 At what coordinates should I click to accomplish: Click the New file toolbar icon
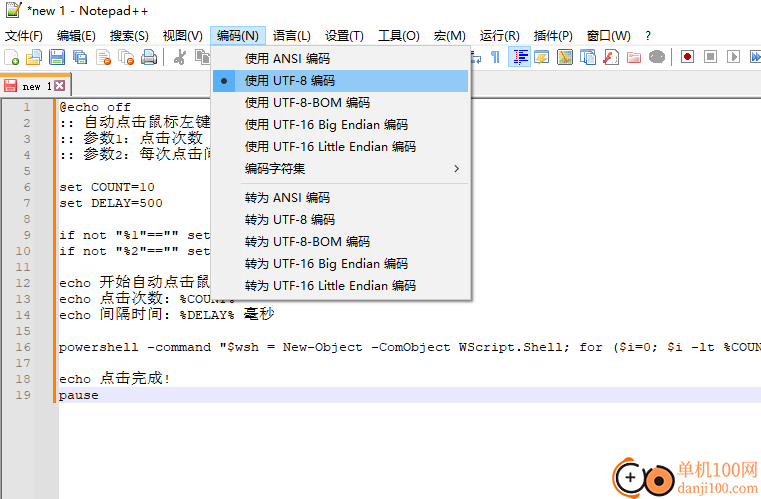12,57
